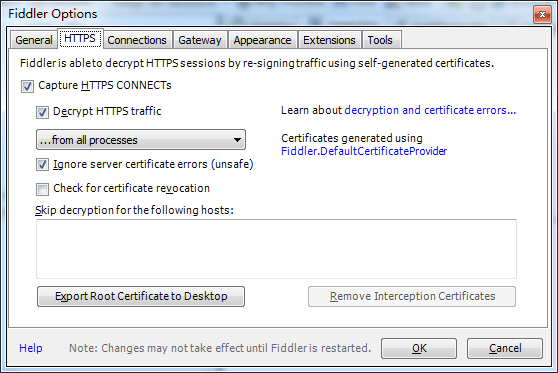This screenshot has width=558, height=373.
Task: Click the decryption and certificate errors link
Action: pyautogui.click(x=430, y=110)
